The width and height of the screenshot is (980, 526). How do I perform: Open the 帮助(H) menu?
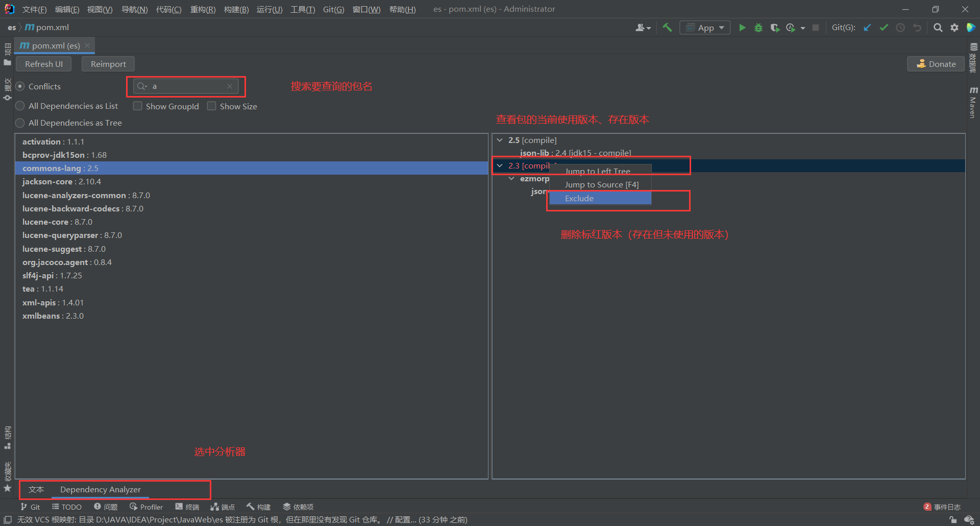pos(402,9)
